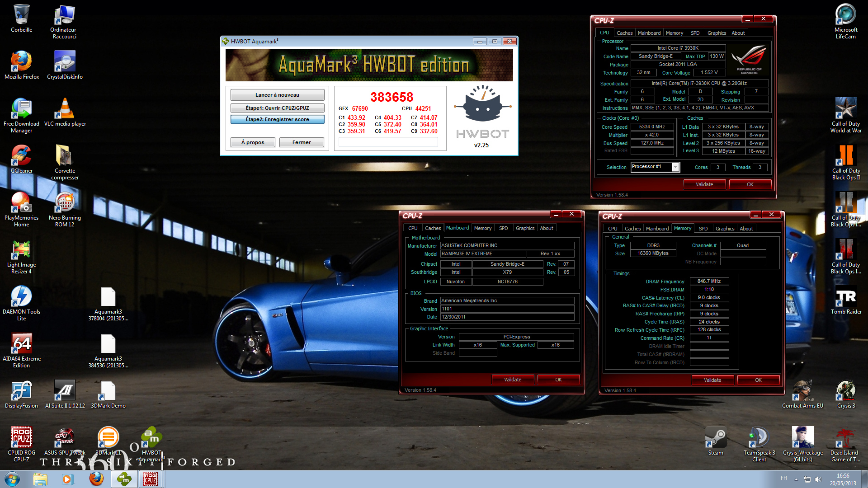
Task: Launch Nero Burning ROM 12 icon
Action: (65, 209)
